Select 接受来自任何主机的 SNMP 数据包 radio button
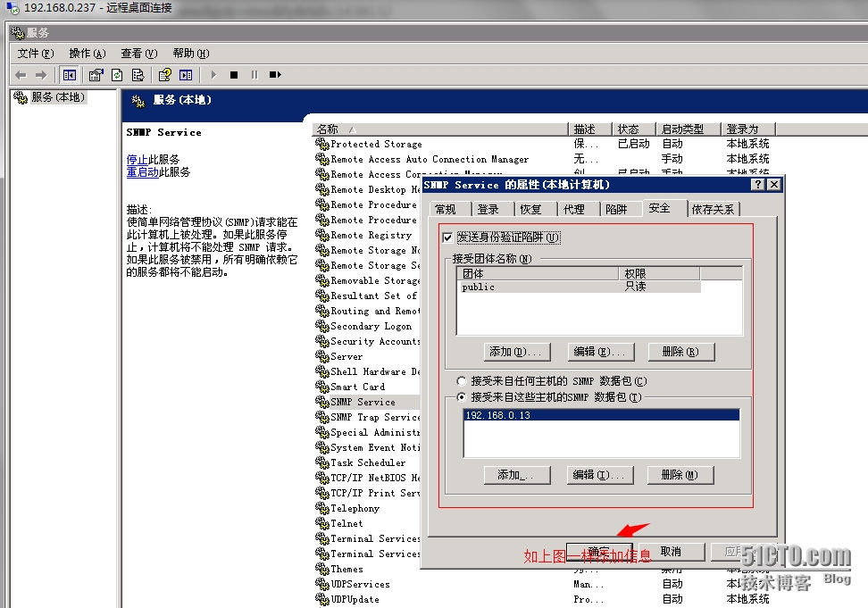The width and height of the screenshot is (868, 608). pos(461,381)
